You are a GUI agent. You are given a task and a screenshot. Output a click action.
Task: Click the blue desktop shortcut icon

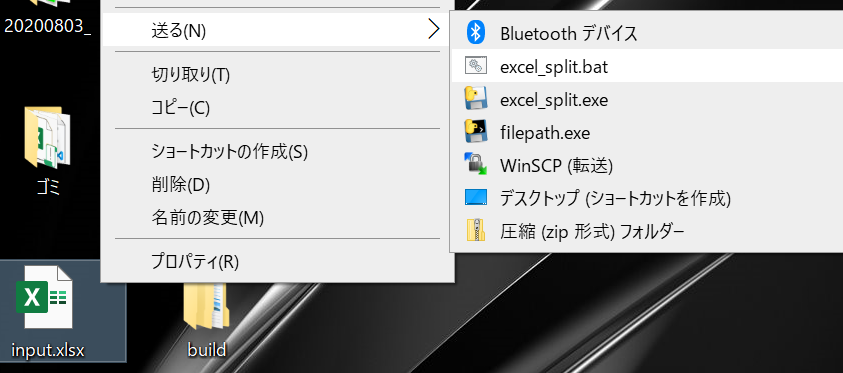tap(476, 197)
